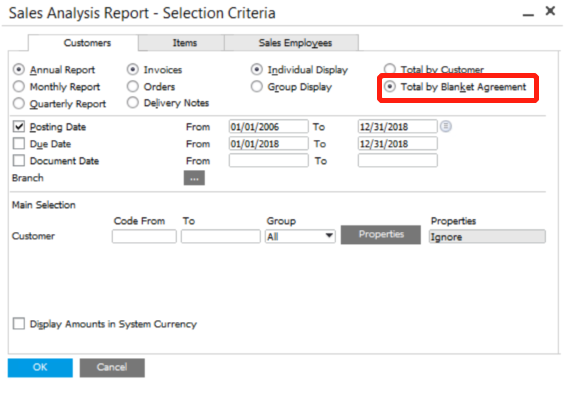Choose Group Display option

(257, 87)
